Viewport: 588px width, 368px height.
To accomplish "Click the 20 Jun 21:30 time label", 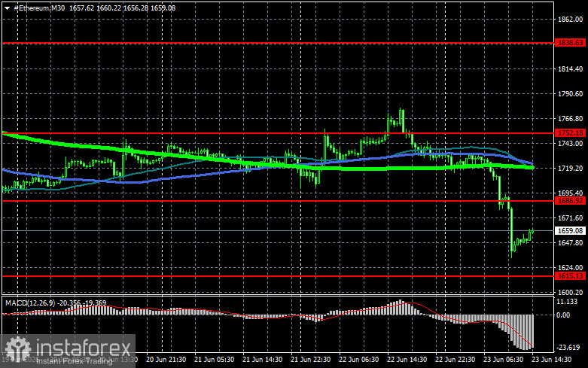I will (x=166, y=360).
